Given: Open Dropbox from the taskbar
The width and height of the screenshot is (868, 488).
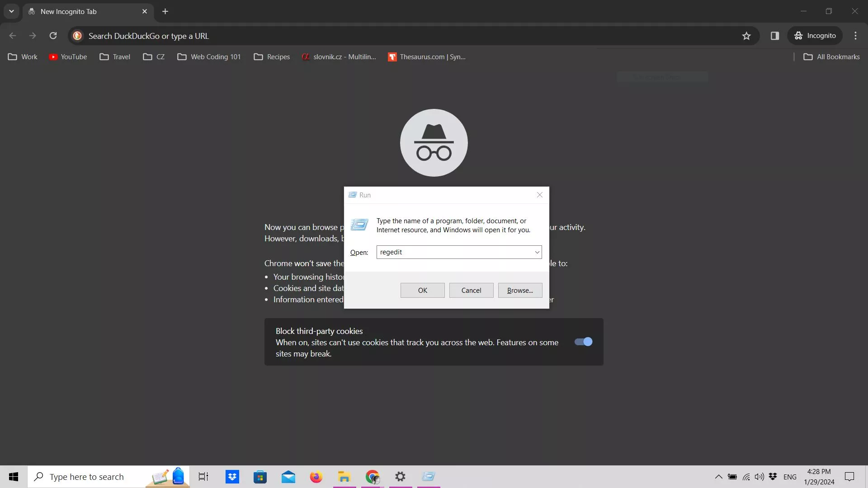Looking at the screenshot, I should (232, 477).
